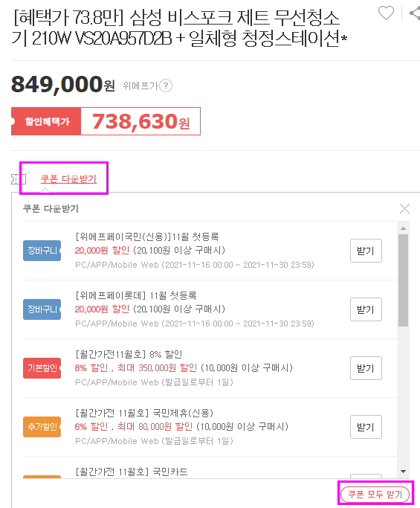
Task: Click the blue 장바구니 badge on 위메프페이롯데 coupon
Action: tap(42, 309)
